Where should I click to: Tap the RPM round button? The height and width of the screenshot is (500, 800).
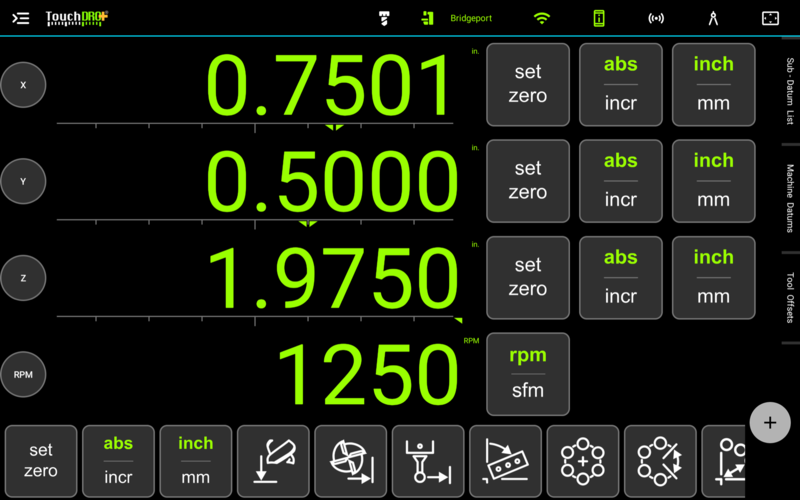click(23, 374)
